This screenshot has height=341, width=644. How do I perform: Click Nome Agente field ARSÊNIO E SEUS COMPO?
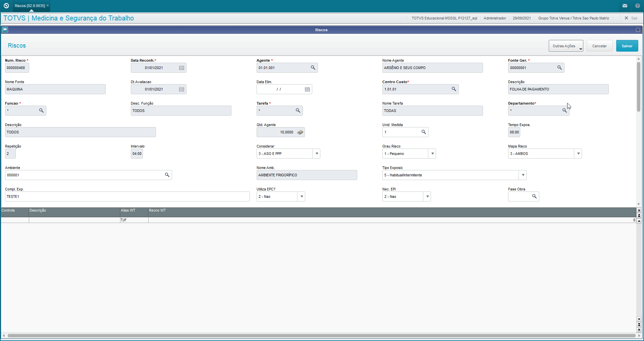click(x=432, y=68)
